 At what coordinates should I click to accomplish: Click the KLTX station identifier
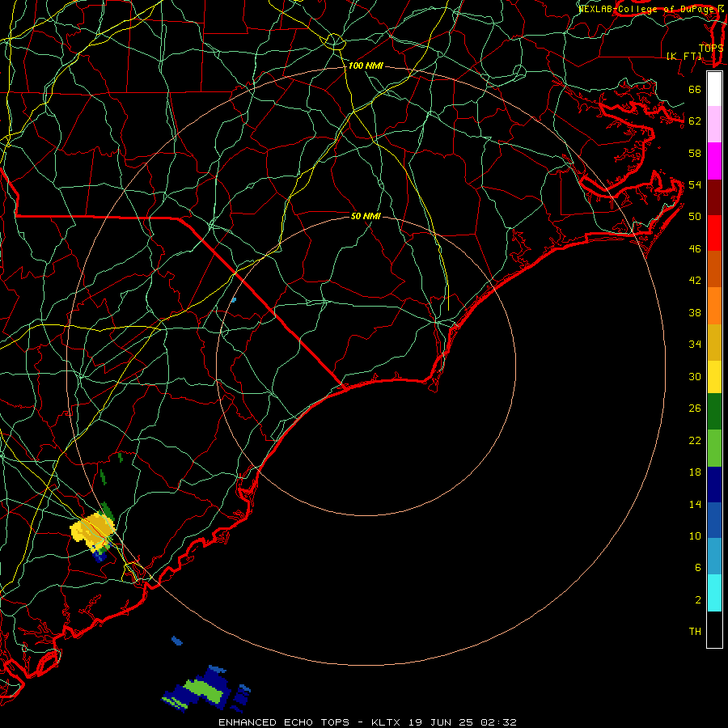point(387,722)
